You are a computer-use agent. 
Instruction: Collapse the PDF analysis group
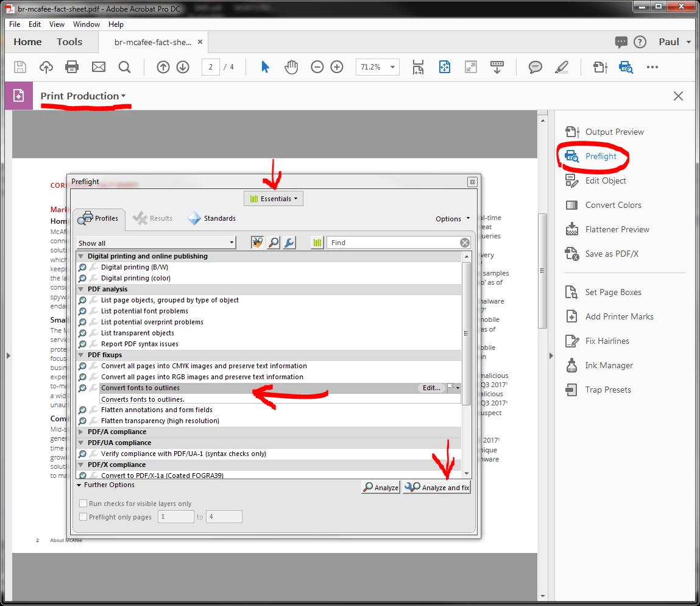click(x=81, y=289)
